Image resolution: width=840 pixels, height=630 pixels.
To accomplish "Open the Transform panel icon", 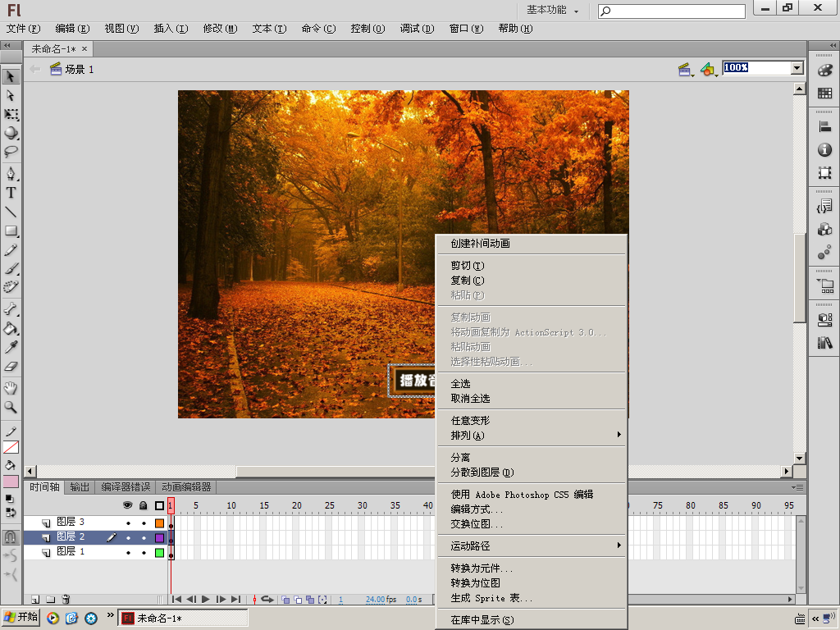I will [x=824, y=172].
